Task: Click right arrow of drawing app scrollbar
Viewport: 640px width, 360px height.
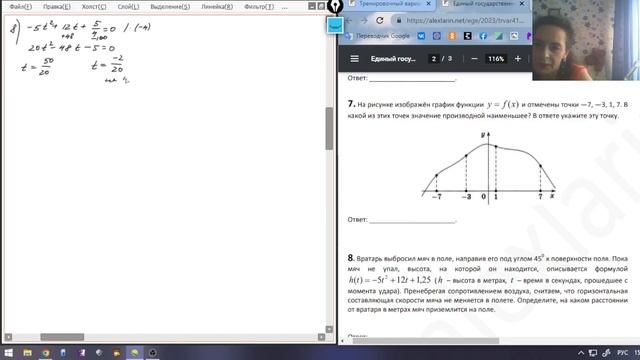Action: tap(321, 337)
